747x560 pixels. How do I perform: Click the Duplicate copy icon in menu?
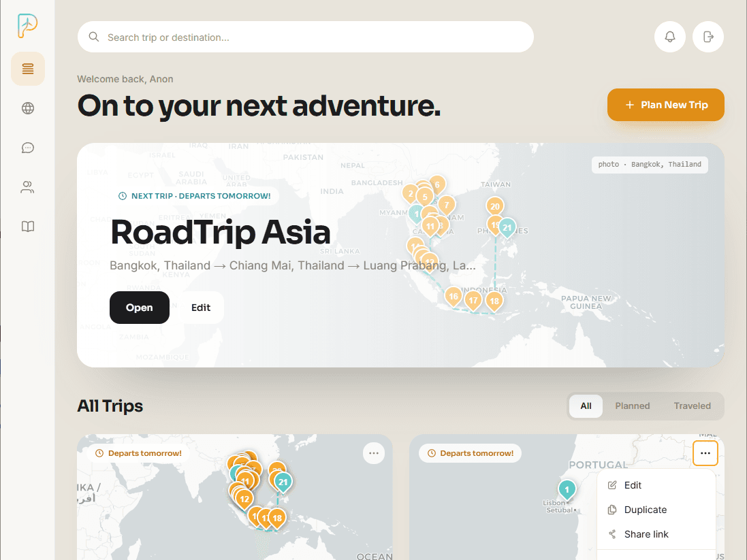click(612, 510)
